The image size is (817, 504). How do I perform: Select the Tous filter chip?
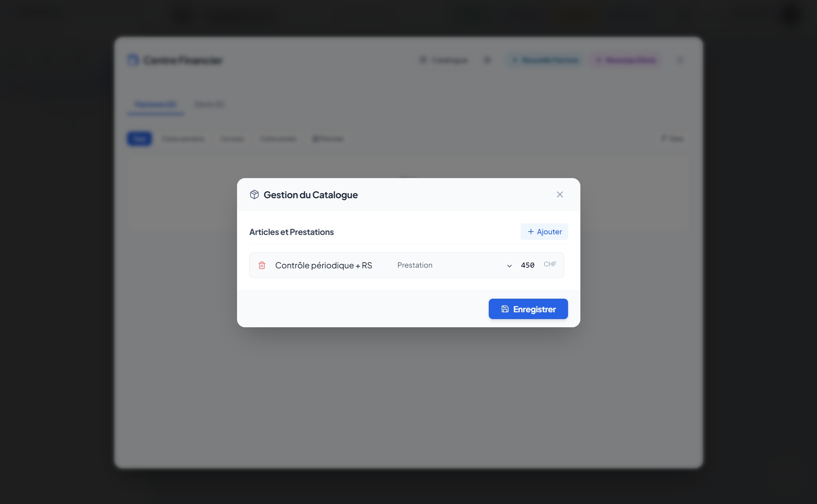click(139, 139)
